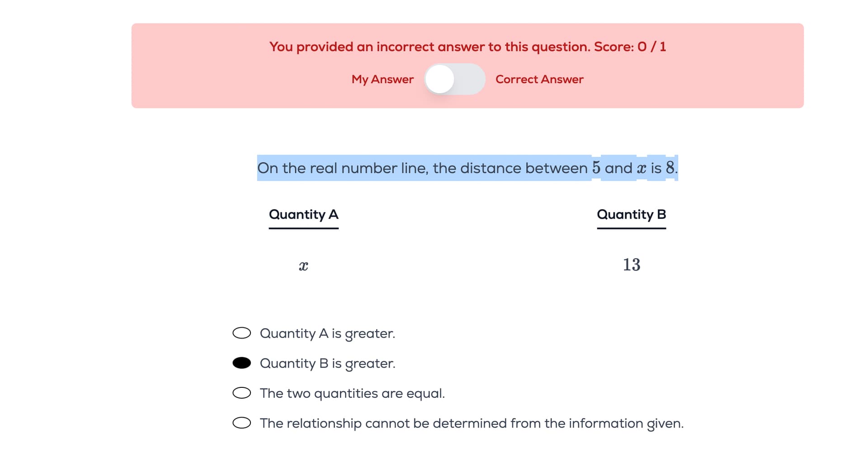868x466 pixels.
Task: Click the variable x in the question sentence
Action: pos(641,169)
